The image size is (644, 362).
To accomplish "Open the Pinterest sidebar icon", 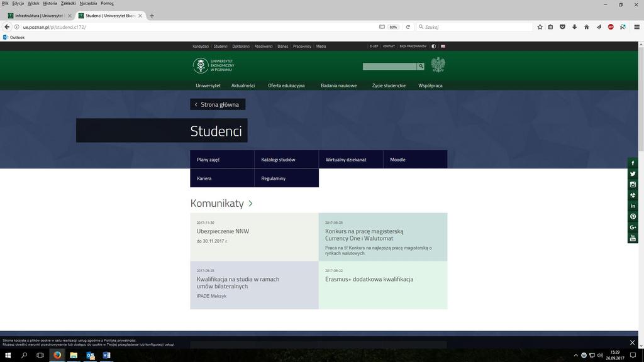I will coord(633,216).
